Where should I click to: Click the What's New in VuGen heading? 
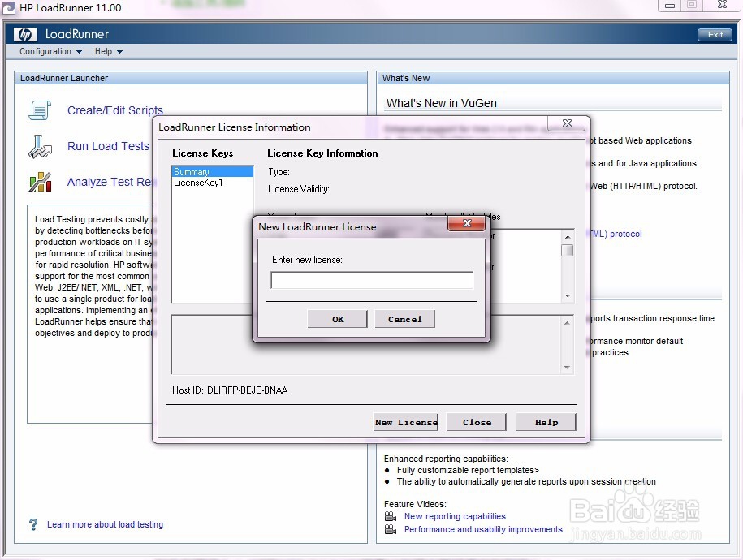[442, 103]
